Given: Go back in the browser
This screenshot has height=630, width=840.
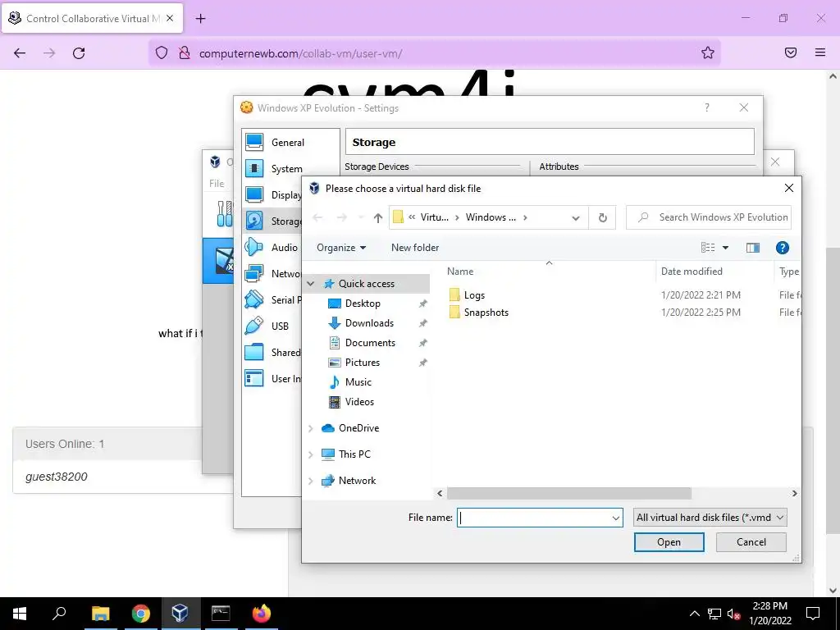Looking at the screenshot, I should (20, 53).
